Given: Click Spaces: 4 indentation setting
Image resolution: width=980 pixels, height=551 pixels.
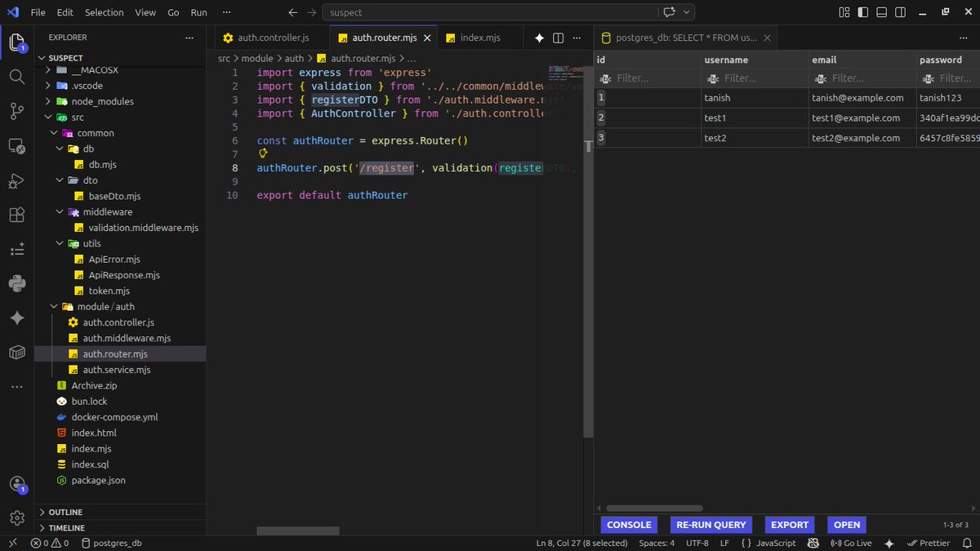Looking at the screenshot, I should [657, 543].
